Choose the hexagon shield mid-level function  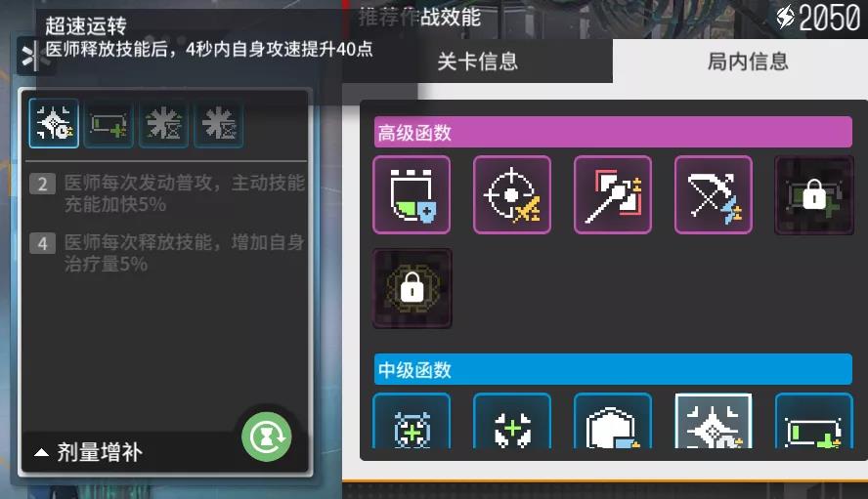pos(613,422)
